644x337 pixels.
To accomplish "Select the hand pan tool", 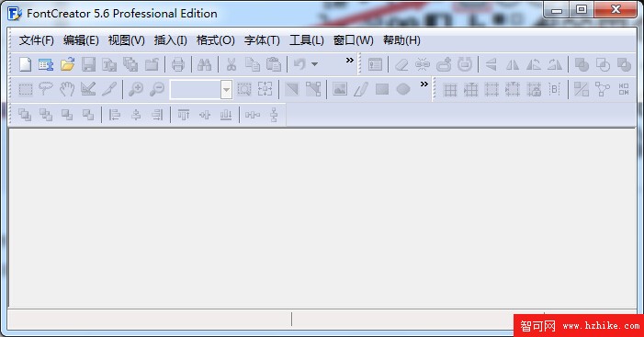I will 67,89.
